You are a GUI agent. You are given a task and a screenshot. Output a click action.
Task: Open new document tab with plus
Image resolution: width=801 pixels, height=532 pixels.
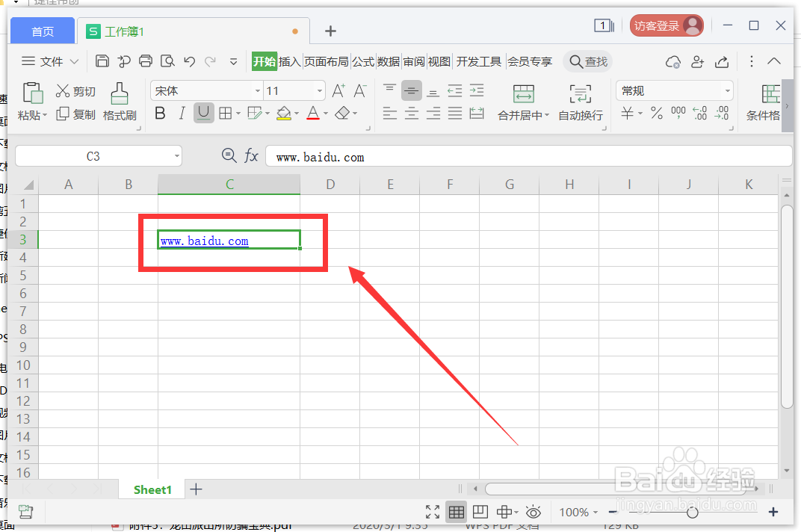pos(330,31)
